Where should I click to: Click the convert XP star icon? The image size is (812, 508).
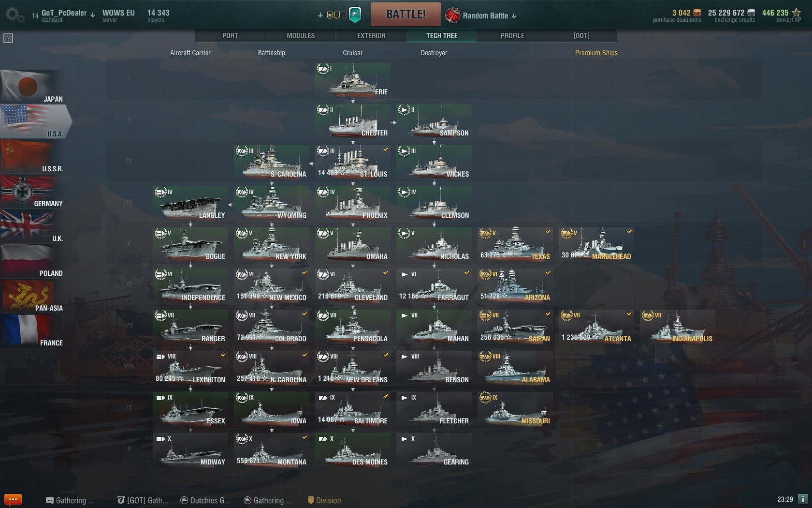(796, 13)
